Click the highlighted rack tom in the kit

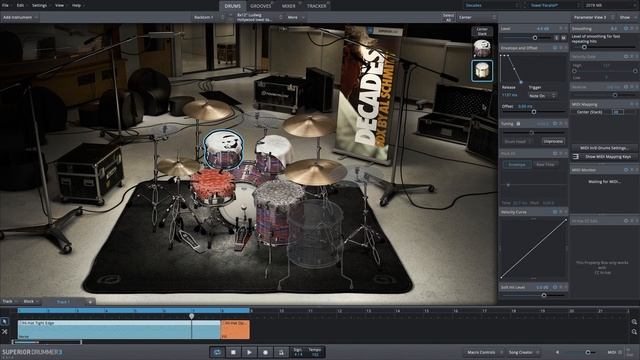[x=223, y=150]
